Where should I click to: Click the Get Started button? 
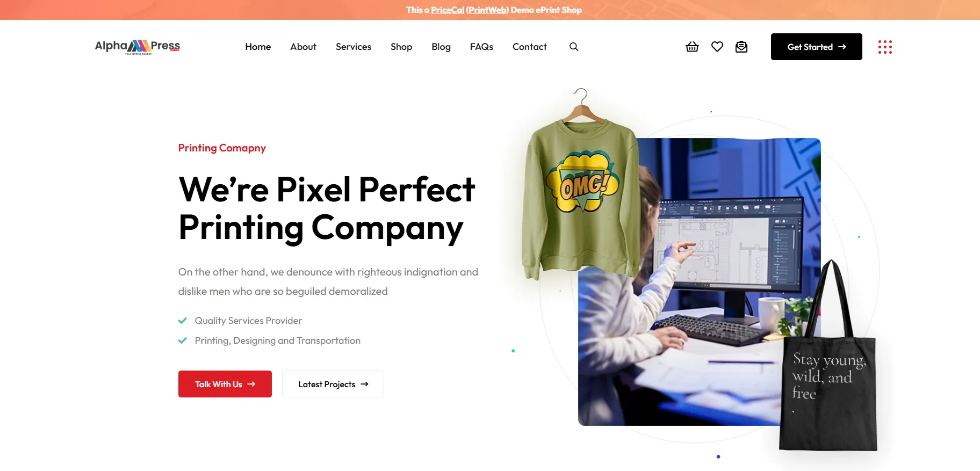tap(817, 47)
